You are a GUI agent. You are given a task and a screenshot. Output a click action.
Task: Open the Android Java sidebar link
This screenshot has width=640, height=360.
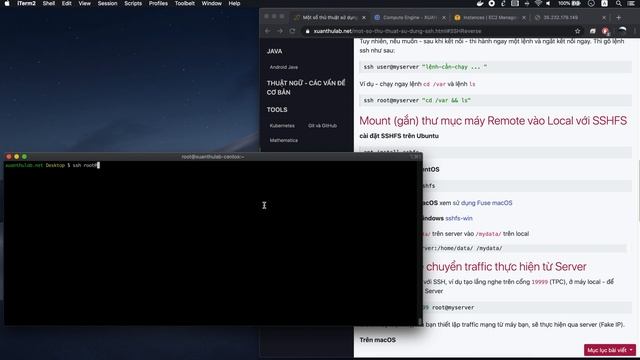coord(284,67)
